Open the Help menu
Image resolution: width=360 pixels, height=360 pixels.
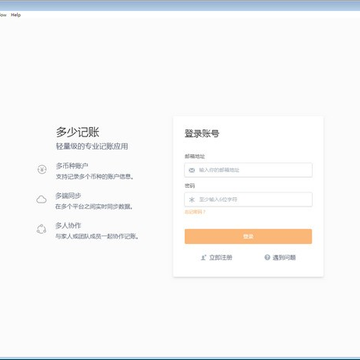(x=16, y=15)
